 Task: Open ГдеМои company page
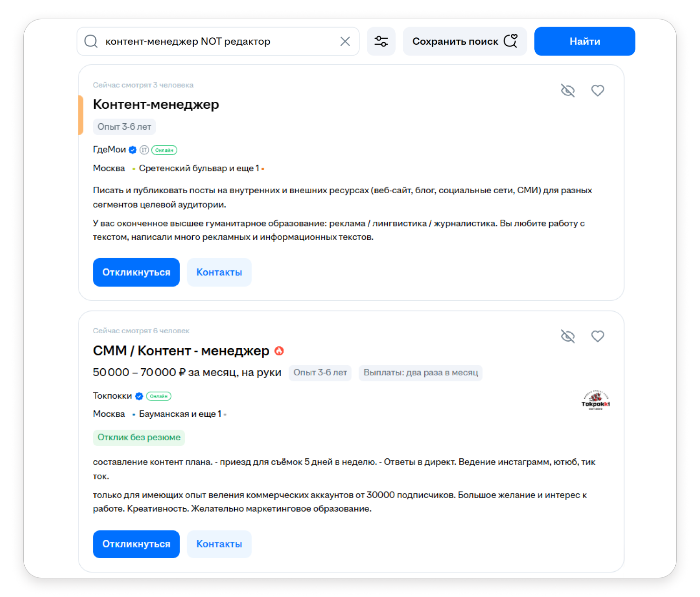(x=109, y=150)
